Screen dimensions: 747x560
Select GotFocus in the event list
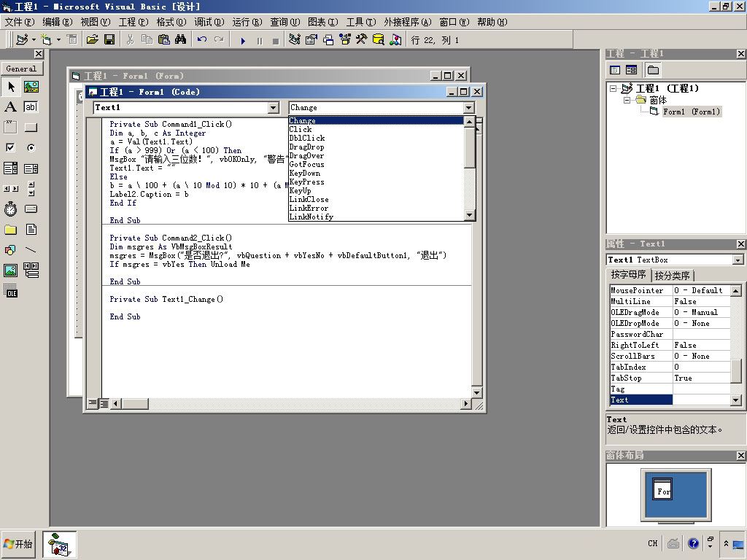pyautogui.click(x=306, y=164)
